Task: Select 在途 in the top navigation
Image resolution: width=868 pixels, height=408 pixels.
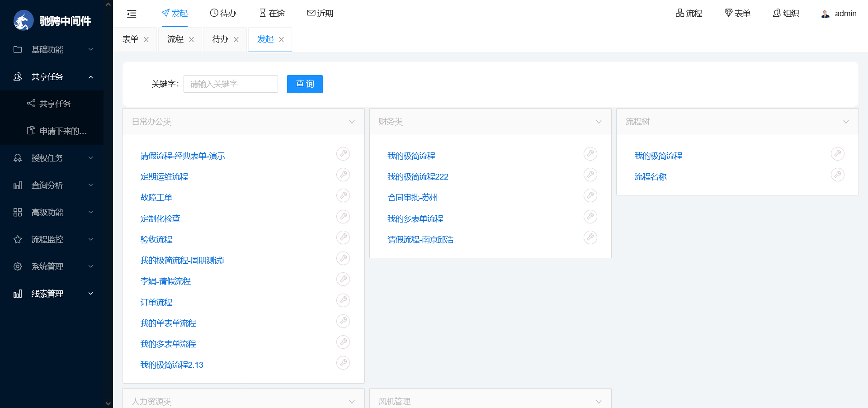Action: 272,14
